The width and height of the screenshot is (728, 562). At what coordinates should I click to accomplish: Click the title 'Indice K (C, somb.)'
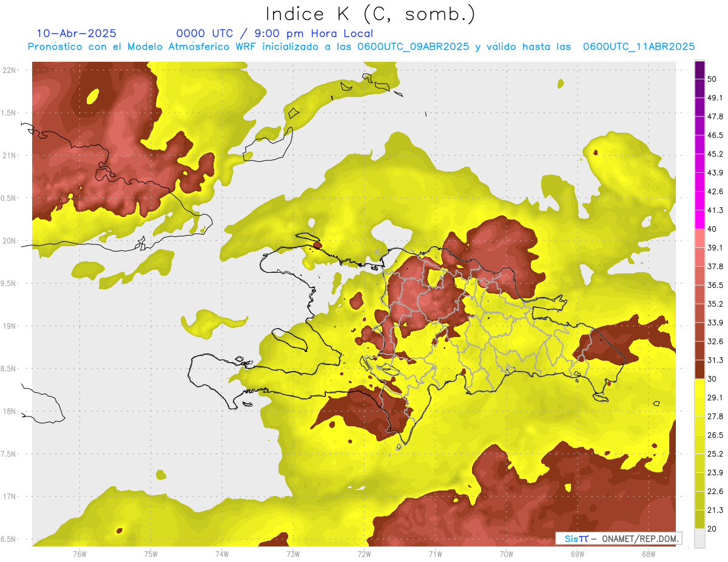pyautogui.click(x=371, y=14)
